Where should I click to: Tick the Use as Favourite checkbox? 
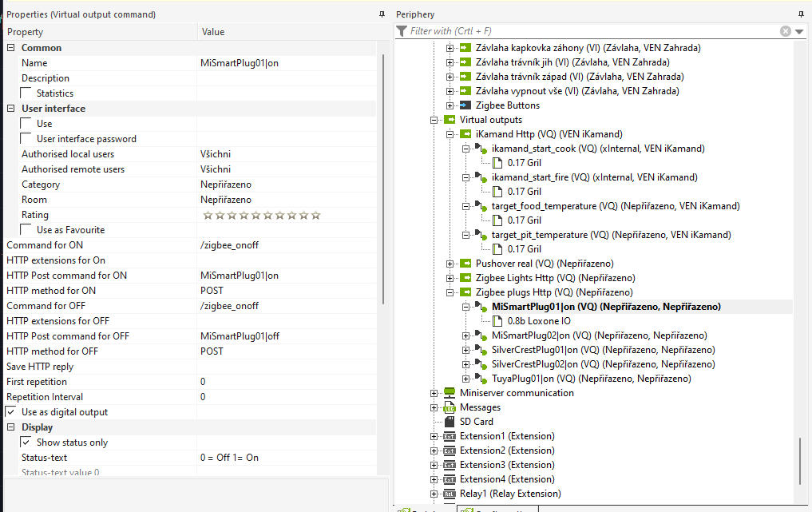coord(26,229)
